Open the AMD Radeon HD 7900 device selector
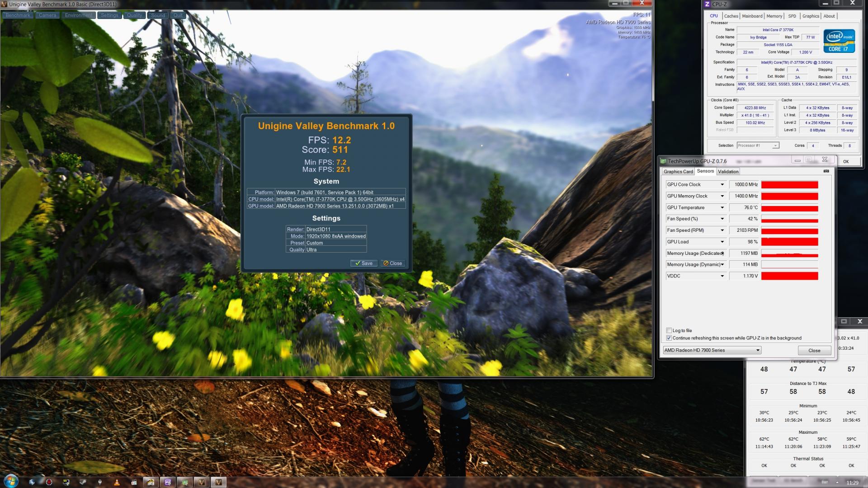 (712, 350)
